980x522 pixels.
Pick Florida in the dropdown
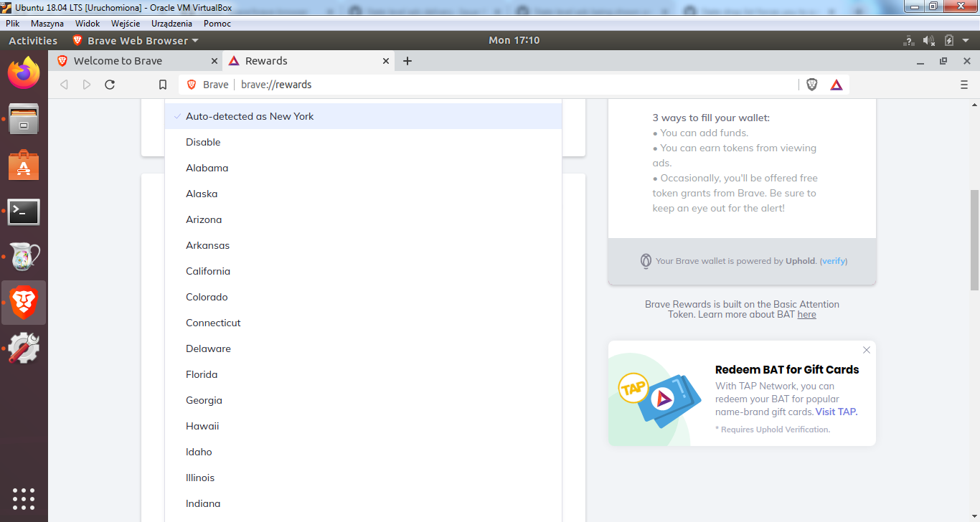click(x=363, y=374)
